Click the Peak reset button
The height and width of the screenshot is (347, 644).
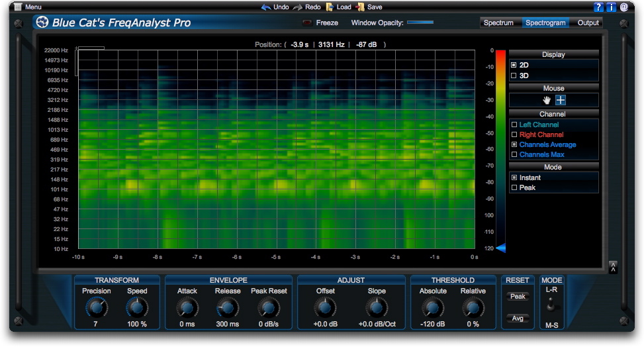click(518, 297)
